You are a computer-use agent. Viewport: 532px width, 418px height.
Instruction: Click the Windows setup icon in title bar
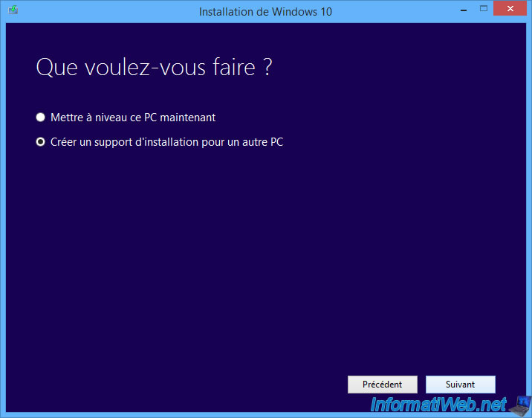(x=12, y=11)
